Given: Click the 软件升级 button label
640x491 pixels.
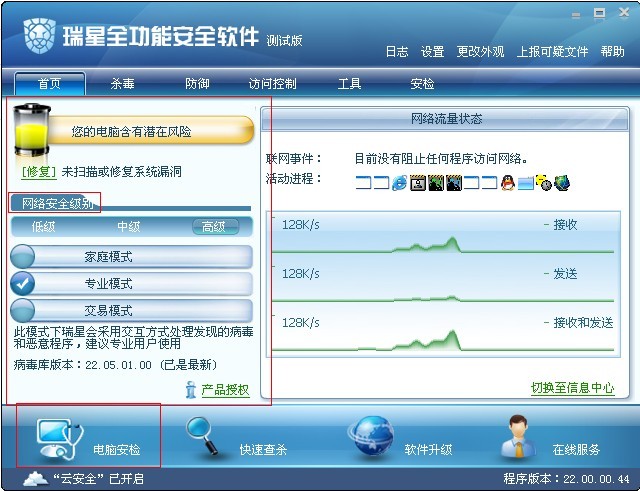Looking at the screenshot, I should tap(428, 449).
